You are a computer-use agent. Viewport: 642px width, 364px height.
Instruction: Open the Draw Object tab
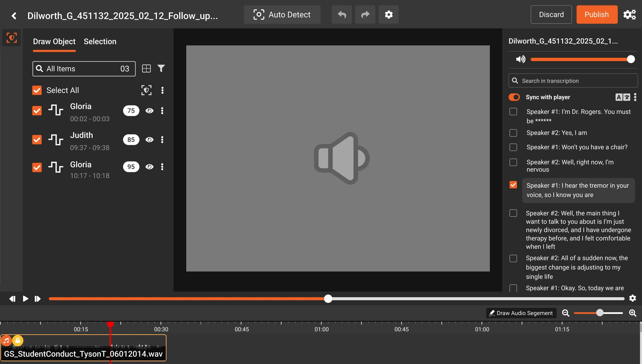pyautogui.click(x=54, y=41)
